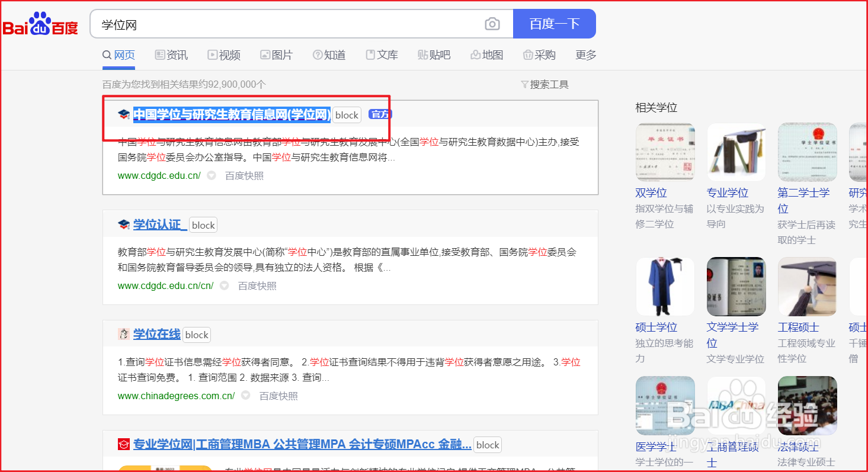
Task: Expand dropdown arrow next to www.cdgdc.edu.cn/cn/
Action: pos(225,286)
